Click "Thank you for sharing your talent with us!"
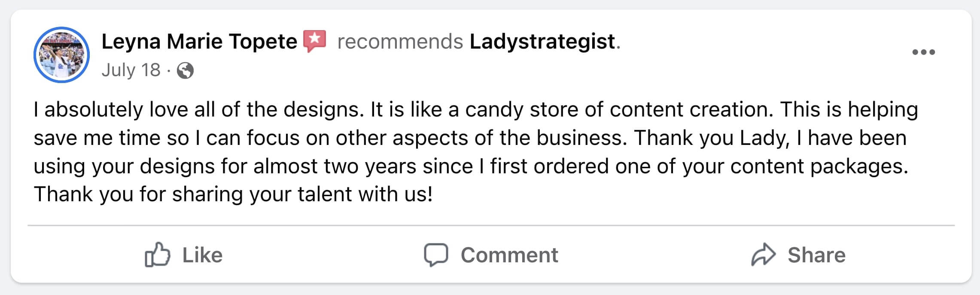980x295 pixels. tap(233, 194)
